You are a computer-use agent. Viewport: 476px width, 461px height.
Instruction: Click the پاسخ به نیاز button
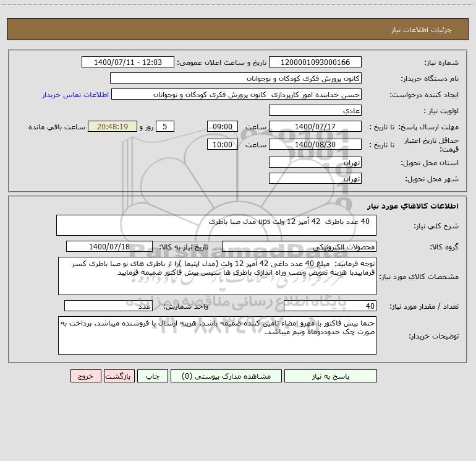click(331, 376)
